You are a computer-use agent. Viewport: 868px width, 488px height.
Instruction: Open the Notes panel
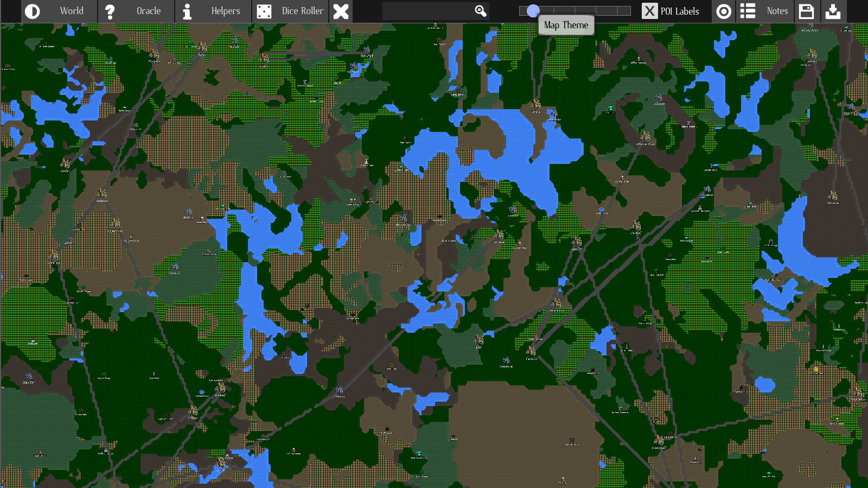click(x=777, y=11)
